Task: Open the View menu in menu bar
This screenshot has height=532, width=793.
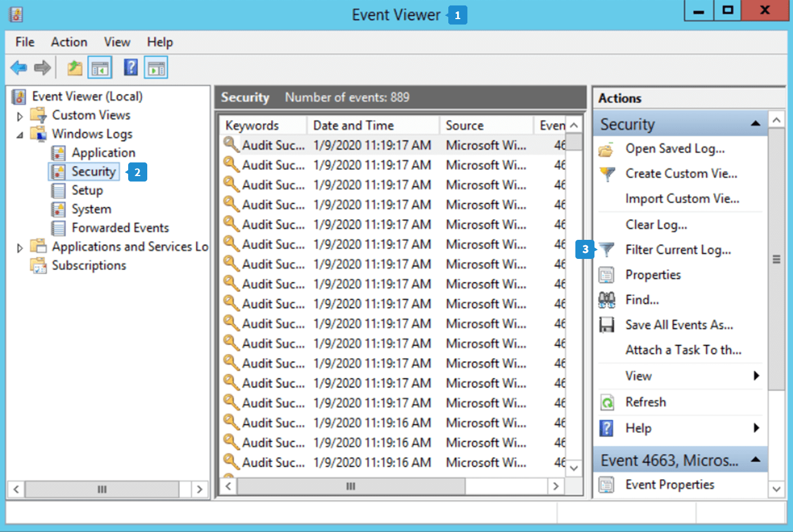Action: click(x=117, y=42)
